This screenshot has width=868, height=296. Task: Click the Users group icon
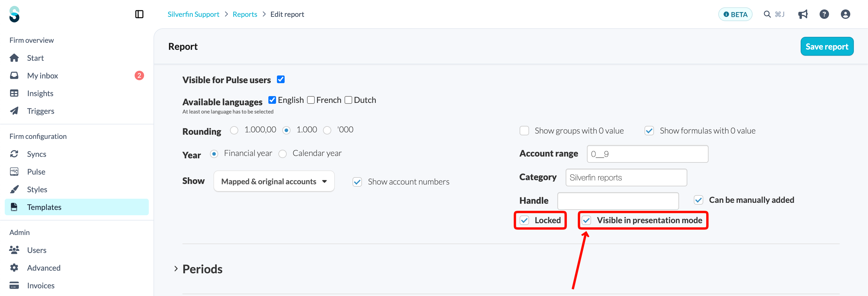tap(14, 250)
